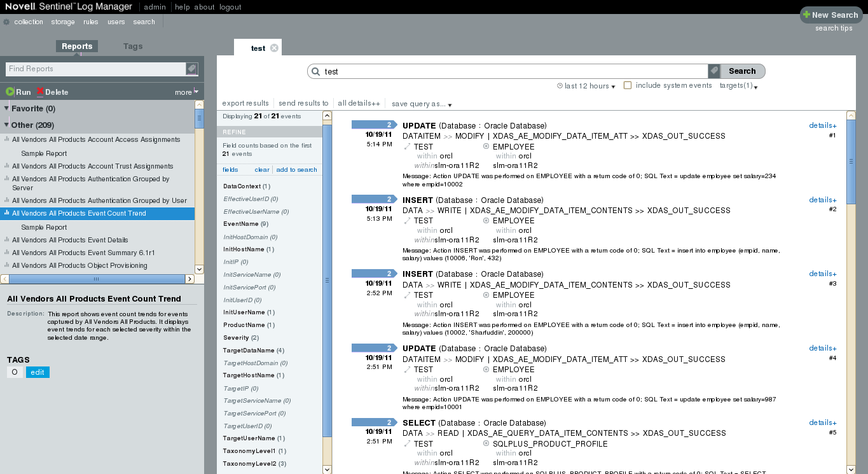Click tag icon in Find Reports field
Screen dimensions: 868x474
(191, 69)
